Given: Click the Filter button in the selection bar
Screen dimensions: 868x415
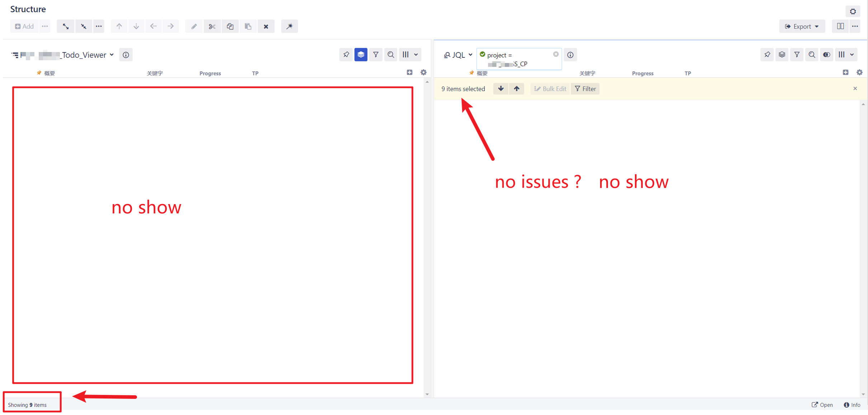Looking at the screenshot, I should 585,89.
